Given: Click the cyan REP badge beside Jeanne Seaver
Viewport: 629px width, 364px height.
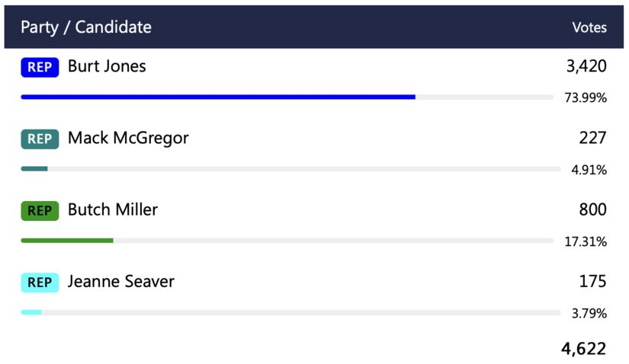Looking at the screenshot, I should pos(40,283).
